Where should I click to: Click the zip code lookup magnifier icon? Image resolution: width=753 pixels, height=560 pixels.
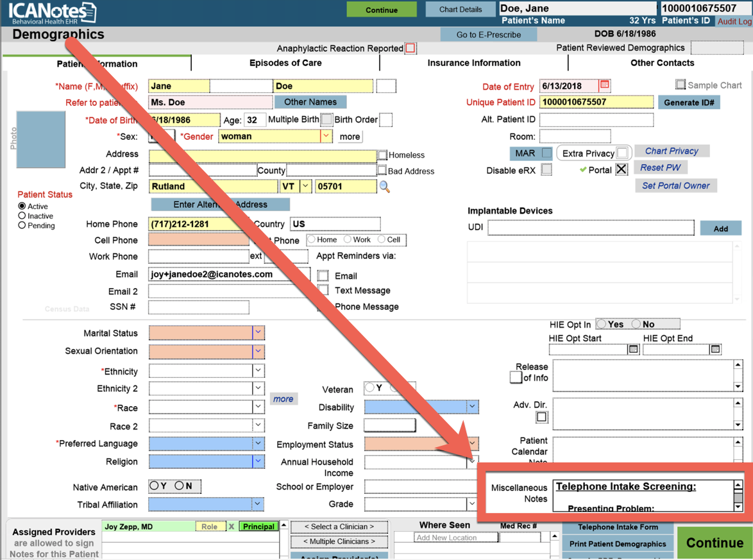[384, 187]
